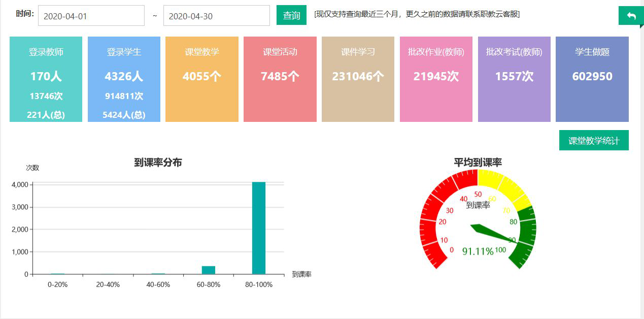The image size is (644, 319).
Task: Click the green zone of gauge
Action: pyautogui.click(x=528, y=234)
